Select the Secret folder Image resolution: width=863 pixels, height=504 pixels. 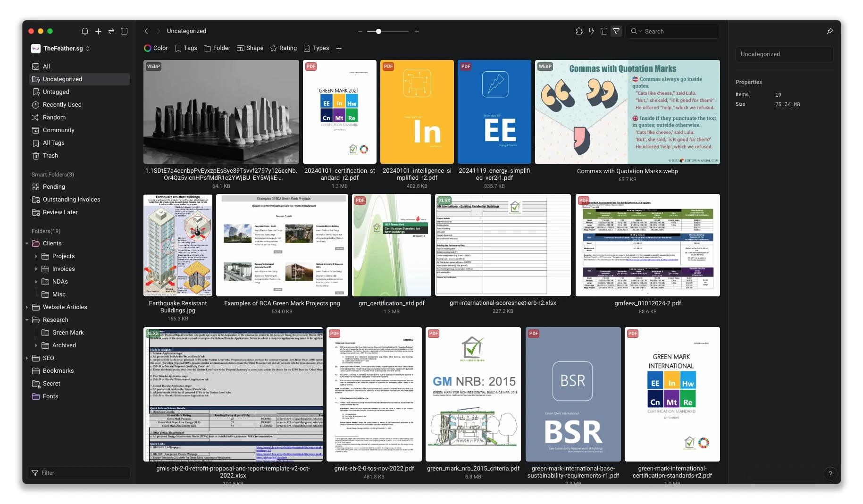pyautogui.click(x=80, y=384)
